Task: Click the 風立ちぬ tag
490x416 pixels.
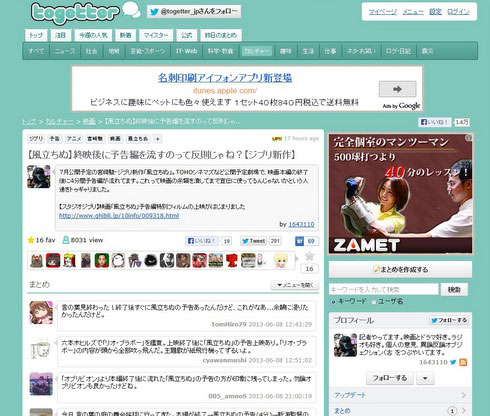Action: [x=138, y=139]
